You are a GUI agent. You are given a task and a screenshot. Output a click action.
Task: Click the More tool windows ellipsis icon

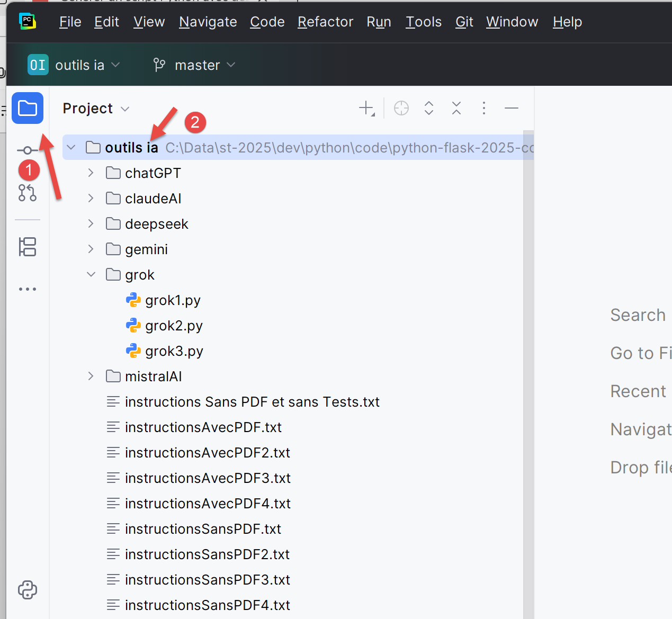click(28, 289)
